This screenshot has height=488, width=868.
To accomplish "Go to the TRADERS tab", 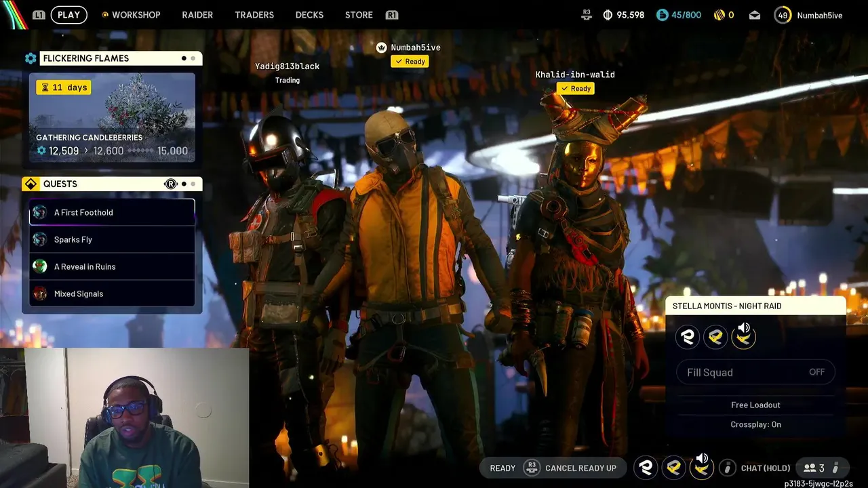I will pyautogui.click(x=254, y=15).
